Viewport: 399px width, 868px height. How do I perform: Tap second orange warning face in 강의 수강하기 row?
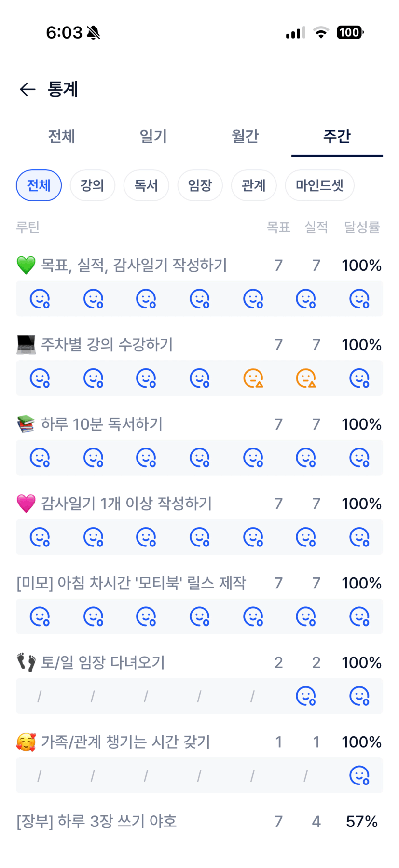click(306, 378)
